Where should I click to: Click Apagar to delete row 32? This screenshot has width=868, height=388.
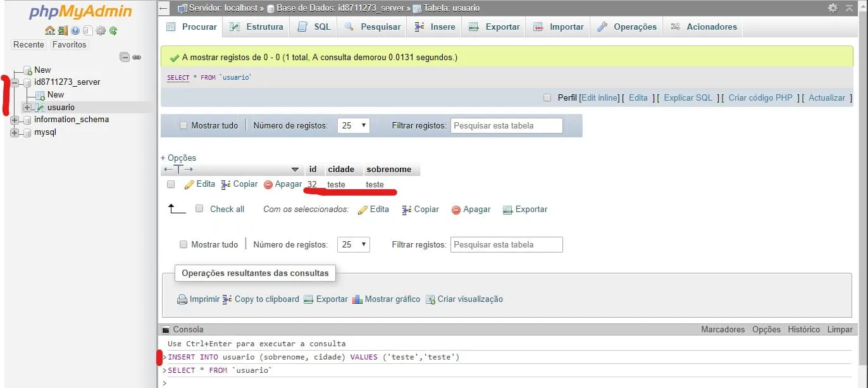coord(283,184)
